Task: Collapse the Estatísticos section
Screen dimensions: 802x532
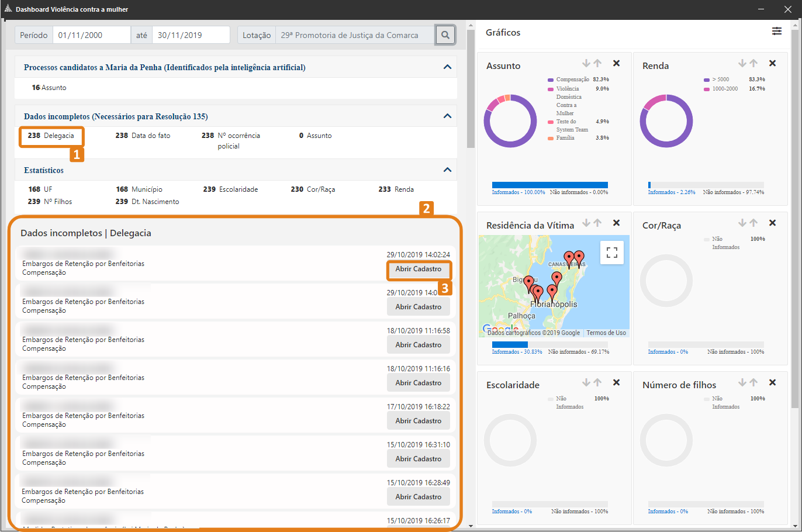Action: 447,170
